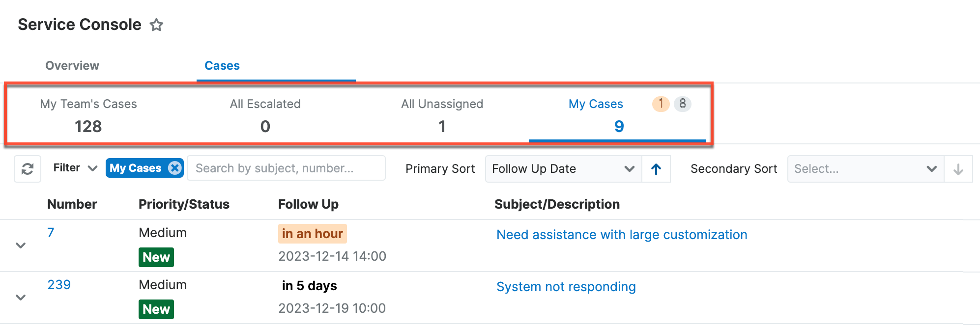Open the Filter dropdown
Viewport: 980px width, 327px height.
pos(74,167)
